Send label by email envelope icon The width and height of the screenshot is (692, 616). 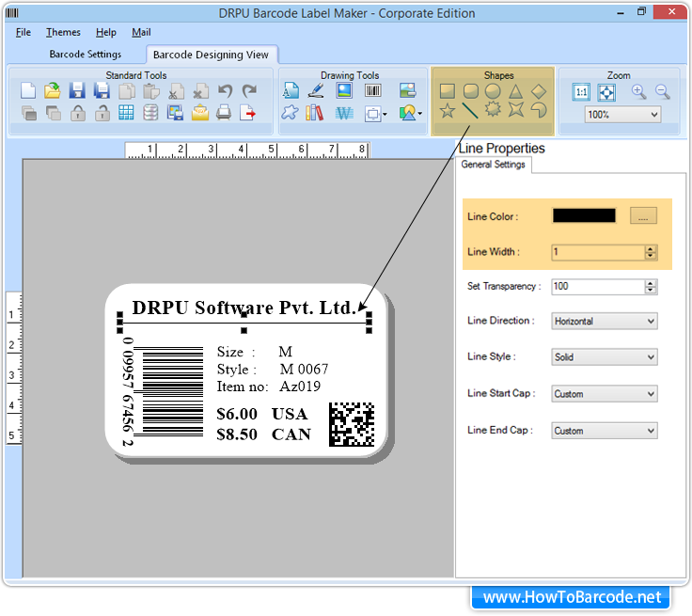tap(200, 113)
